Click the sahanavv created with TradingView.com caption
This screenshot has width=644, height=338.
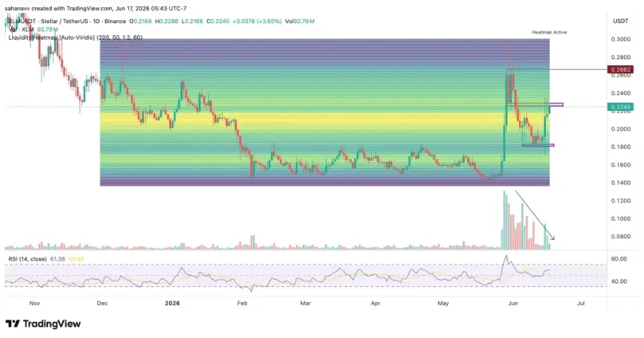pos(96,8)
